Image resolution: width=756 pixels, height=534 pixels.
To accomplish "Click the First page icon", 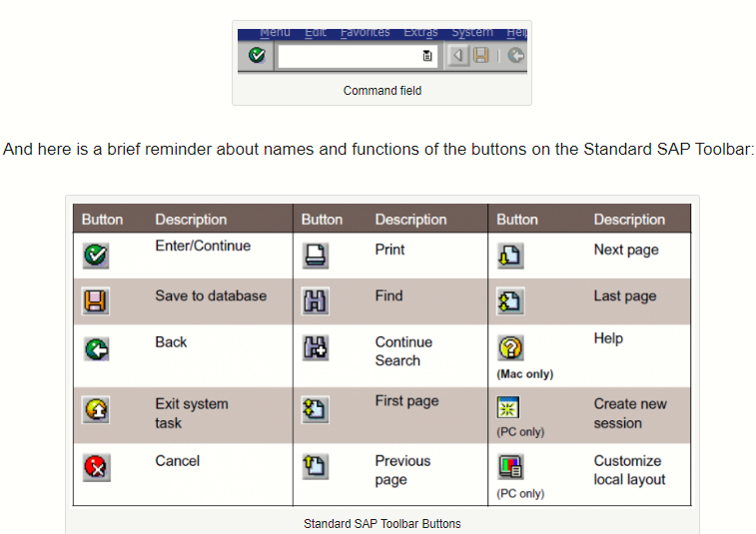I will click(316, 409).
